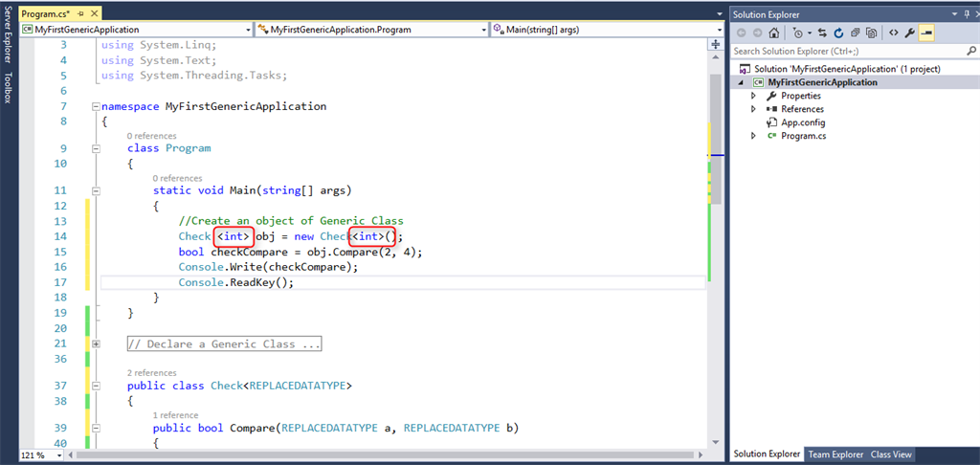Image resolution: width=980 pixels, height=465 pixels.
Task: Click the Show All Files icon
Action: pyautogui.click(x=871, y=33)
